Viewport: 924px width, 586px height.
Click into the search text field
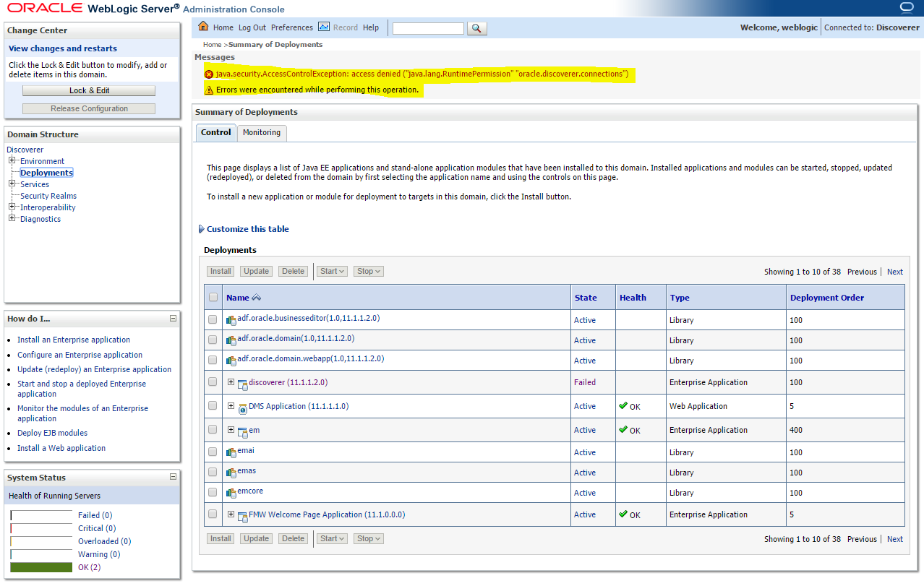[428, 28]
